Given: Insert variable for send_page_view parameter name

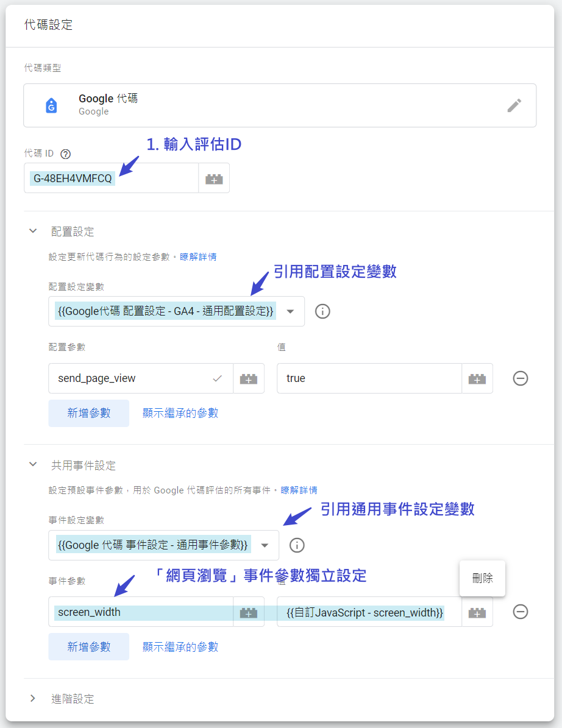Looking at the screenshot, I should click(249, 378).
